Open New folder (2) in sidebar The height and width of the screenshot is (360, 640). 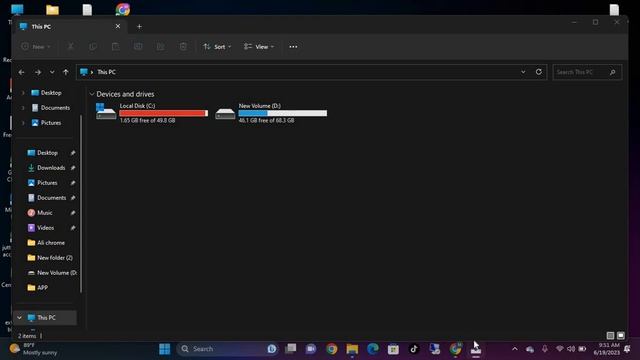(54, 258)
